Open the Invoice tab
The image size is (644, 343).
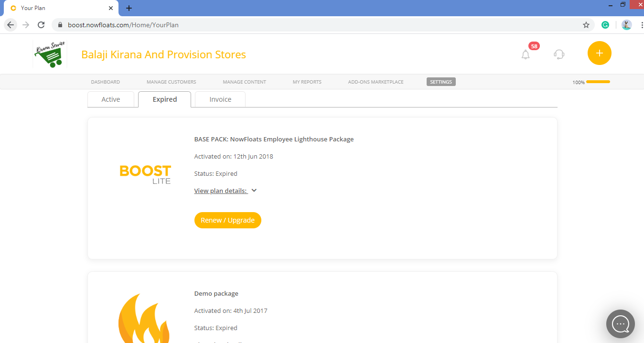click(220, 99)
